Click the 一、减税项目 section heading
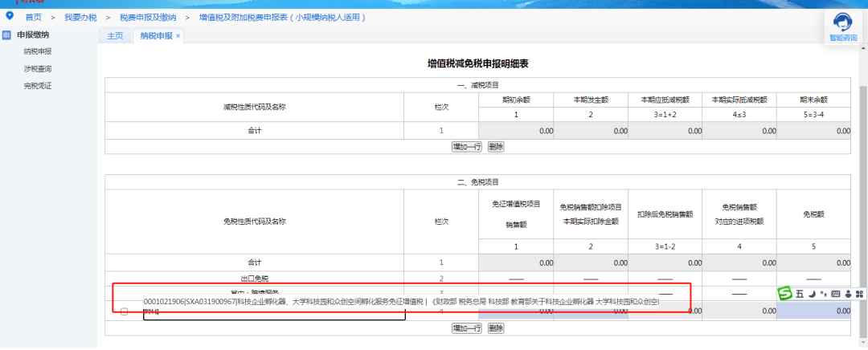The height and width of the screenshot is (350, 868). click(x=477, y=85)
